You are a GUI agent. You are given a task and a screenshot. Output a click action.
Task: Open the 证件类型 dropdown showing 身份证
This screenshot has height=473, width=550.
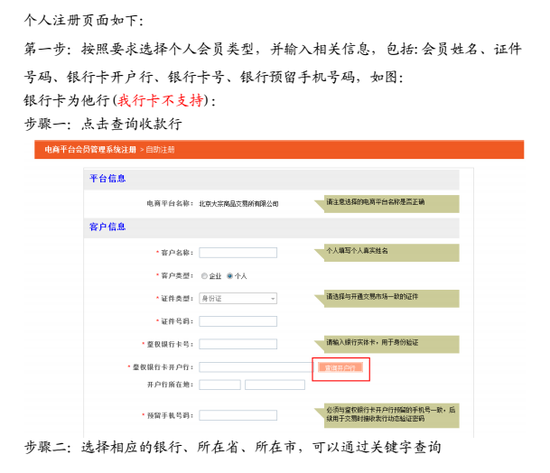tap(238, 298)
